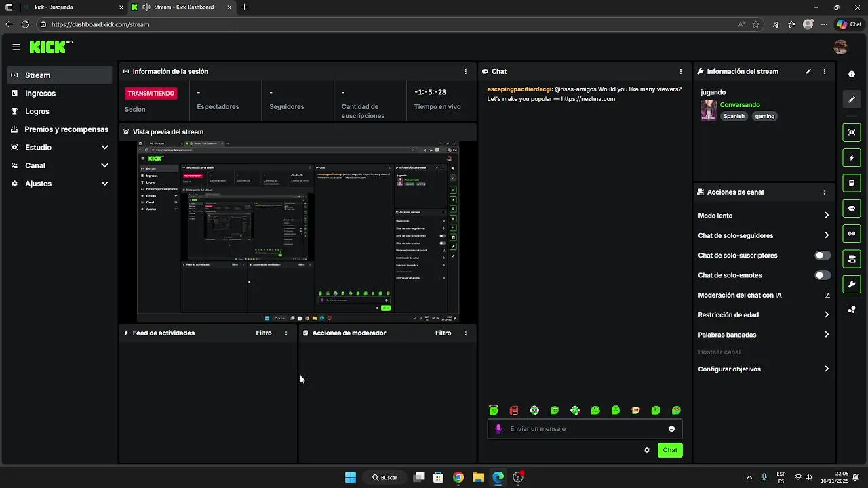Open options menu of Información de la sesión

click(x=465, y=71)
